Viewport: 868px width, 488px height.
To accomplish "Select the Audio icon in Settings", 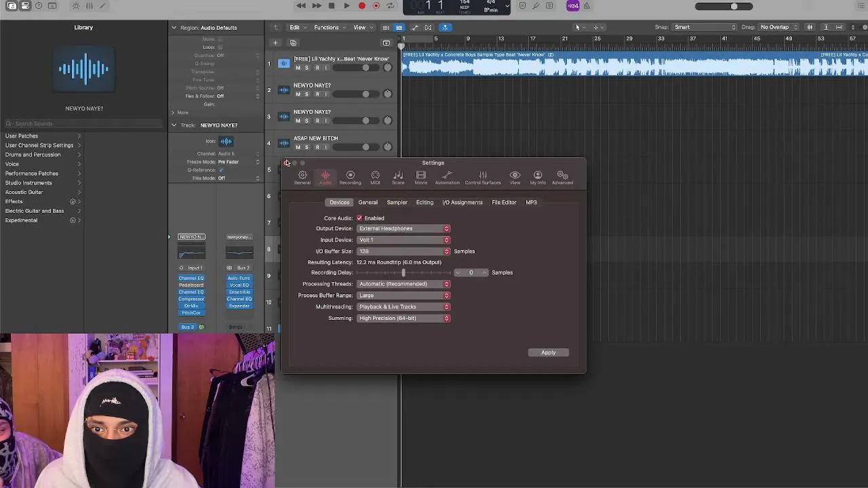I will tap(325, 178).
